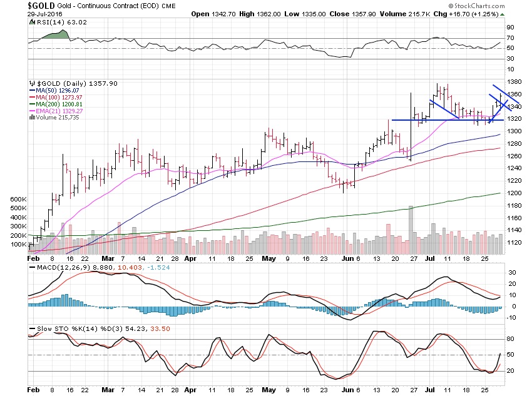
Task: Click the May label on bottom axis
Action: coord(269,390)
